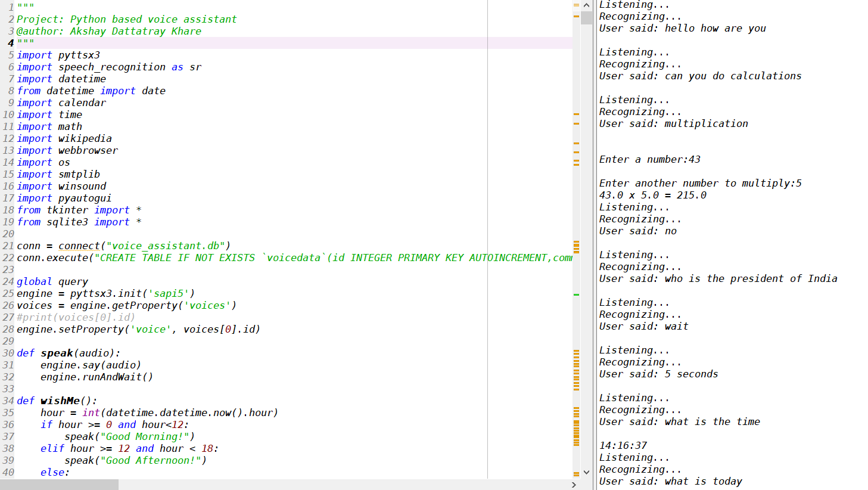The width and height of the screenshot is (868, 490).
Task: Select the word wikipedia in its import statement
Action: point(85,138)
